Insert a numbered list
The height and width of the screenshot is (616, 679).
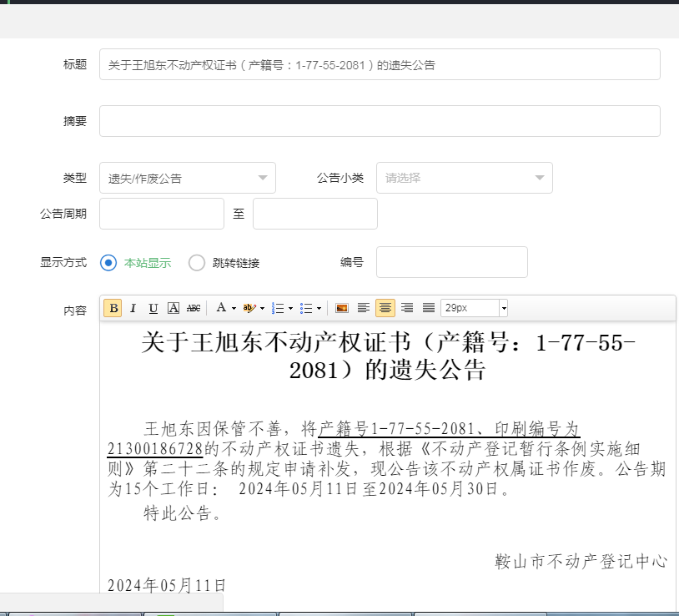[x=278, y=308]
